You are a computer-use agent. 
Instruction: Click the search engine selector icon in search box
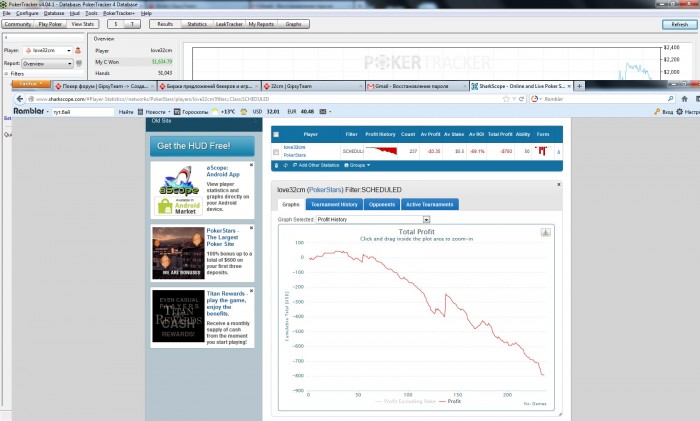534,99
